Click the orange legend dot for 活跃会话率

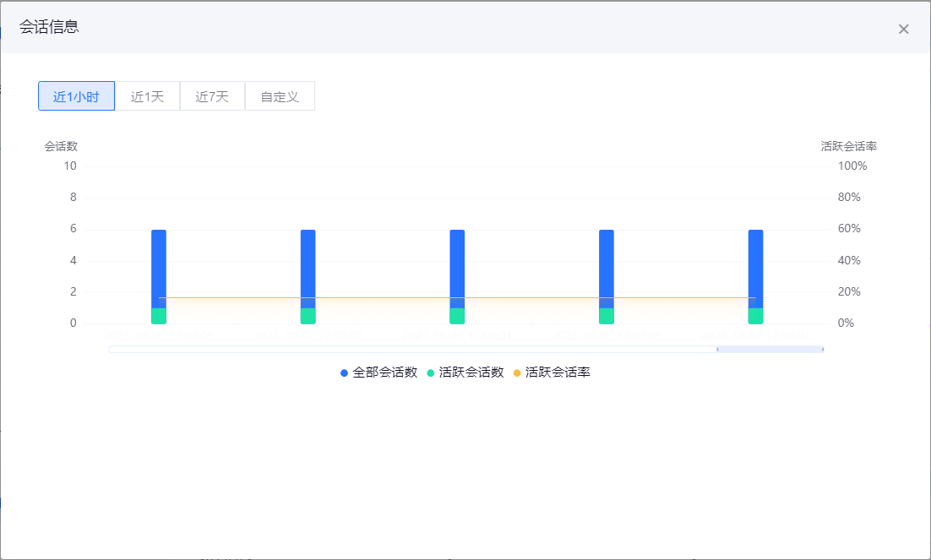click(x=517, y=372)
